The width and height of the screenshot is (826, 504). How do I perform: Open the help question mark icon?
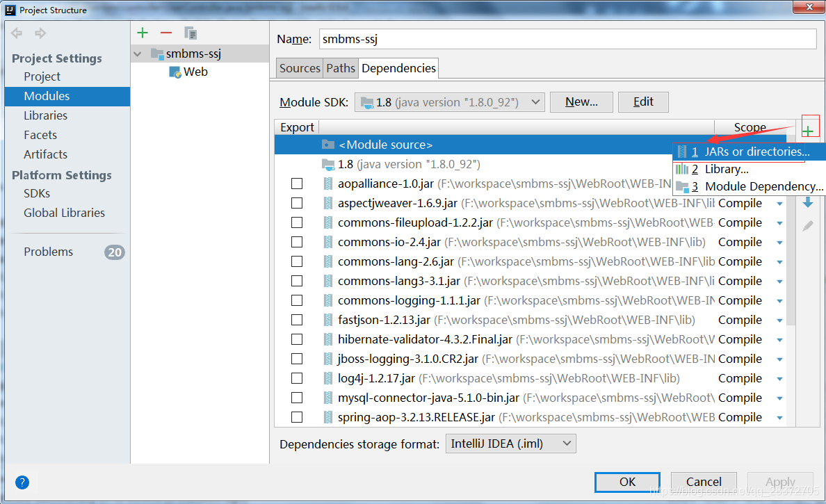point(22,482)
